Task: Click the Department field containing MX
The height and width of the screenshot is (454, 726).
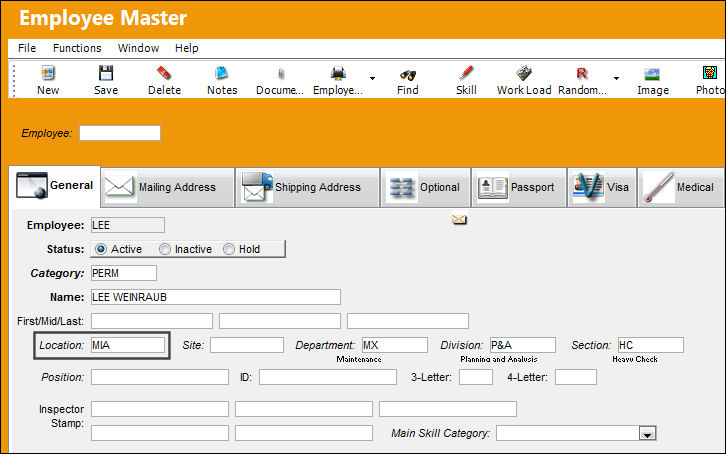Action: pos(394,345)
